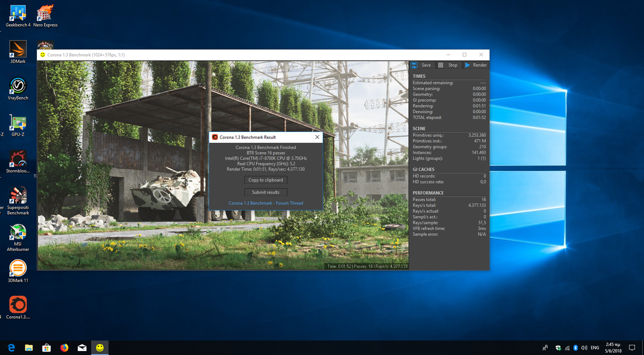Save the Corona render image

421,65
